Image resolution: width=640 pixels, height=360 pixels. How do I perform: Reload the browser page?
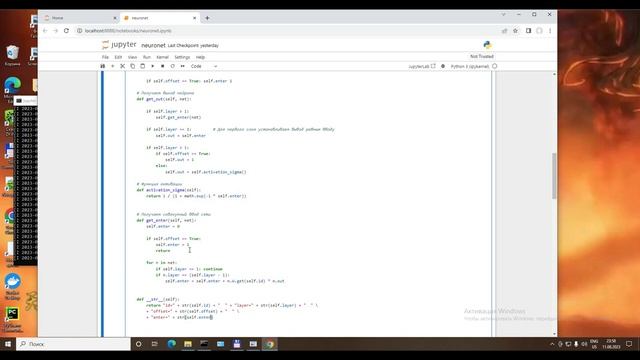tap(66, 31)
